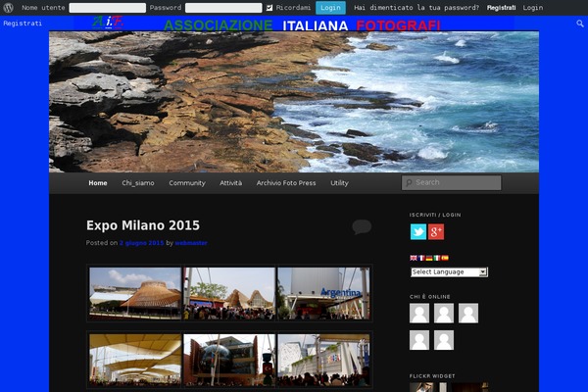Screen dimensions: 588x392
Task: Open the globe pavilion photo thumbnail
Action: click(229, 361)
